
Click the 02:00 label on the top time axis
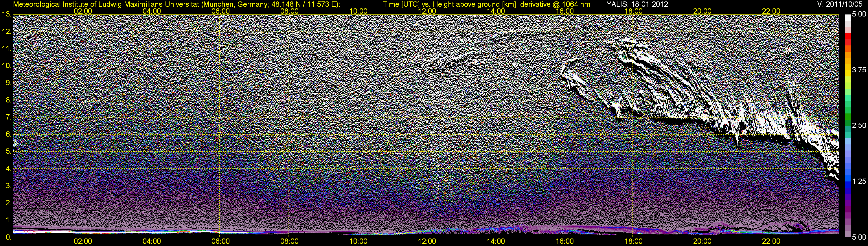pos(82,11)
